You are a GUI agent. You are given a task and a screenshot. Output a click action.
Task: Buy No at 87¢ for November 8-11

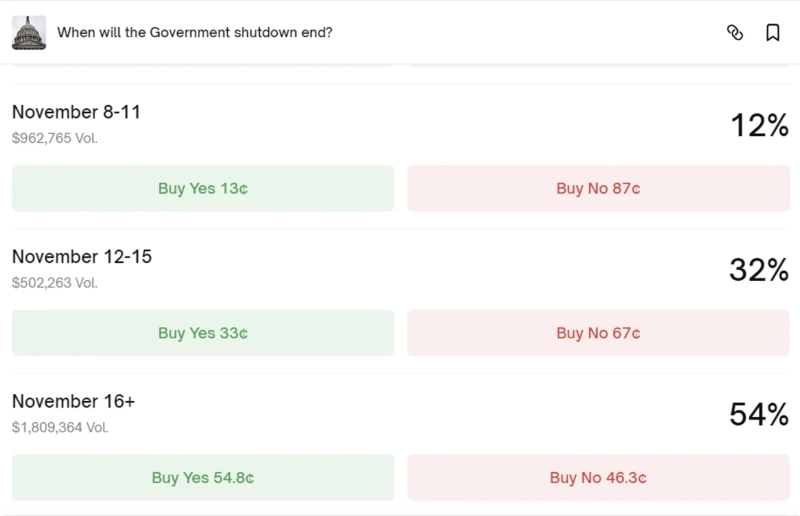point(598,188)
